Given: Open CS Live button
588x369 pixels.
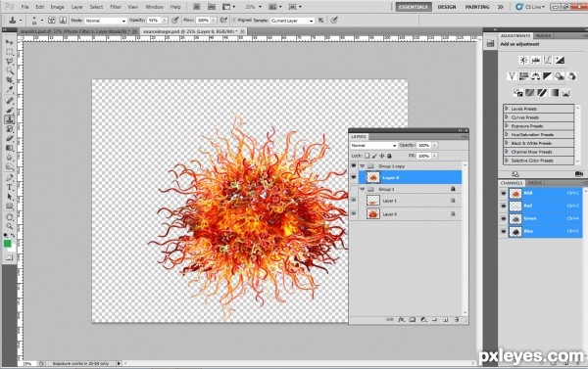Looking at the screenshot, I should coord(530,7).
